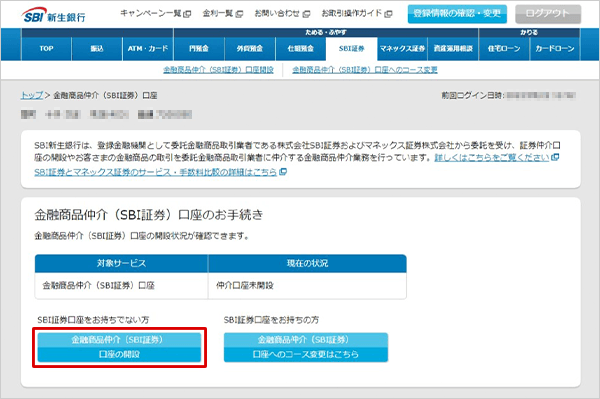Open the マネックス証券 tab

402,49
